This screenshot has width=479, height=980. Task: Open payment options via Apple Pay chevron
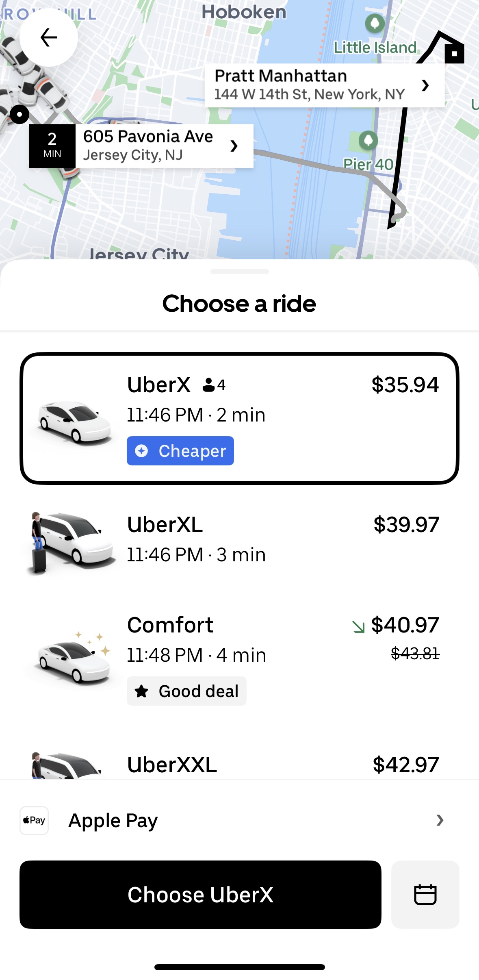440,820
